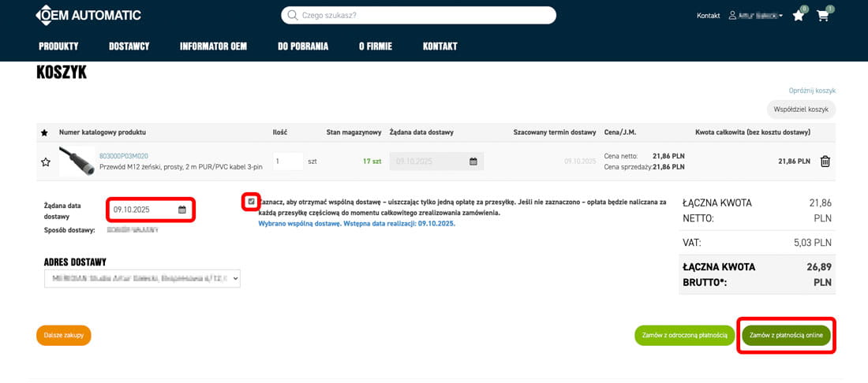This screenshot has width=868, height=383.
Task: Mark product 803000P03M020 as favorite star
Action: click(45, 162)
